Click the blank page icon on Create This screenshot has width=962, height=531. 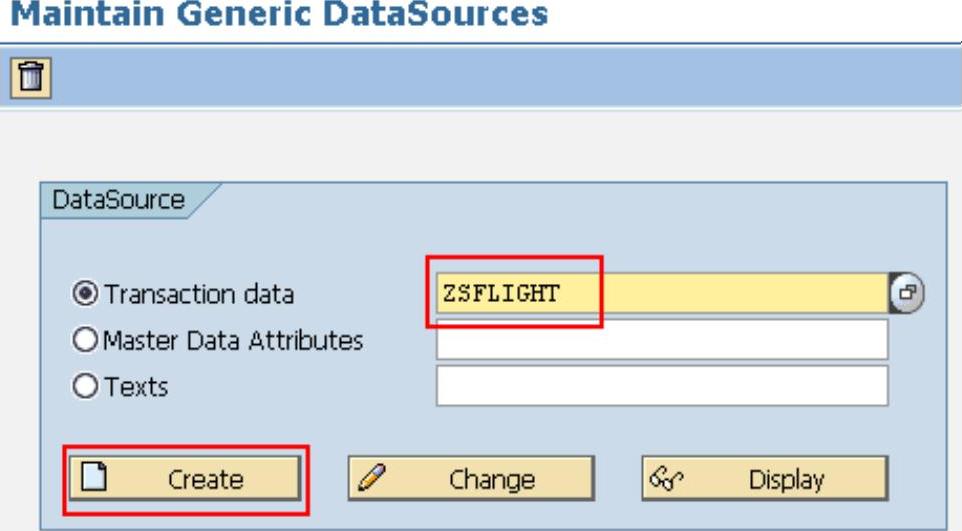click(x=93, y=478)
